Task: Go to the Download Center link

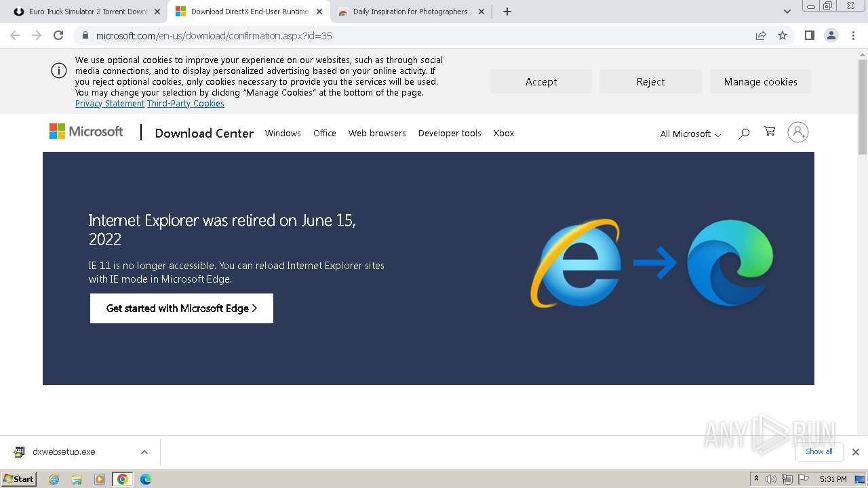Action: pyautogui.click(x=204, y=134)
